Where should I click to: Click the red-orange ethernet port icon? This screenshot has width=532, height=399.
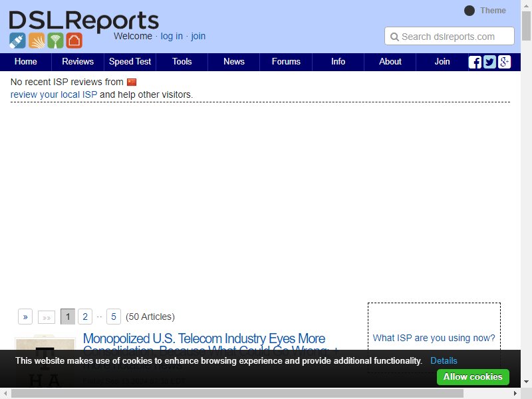pos(74,41)
